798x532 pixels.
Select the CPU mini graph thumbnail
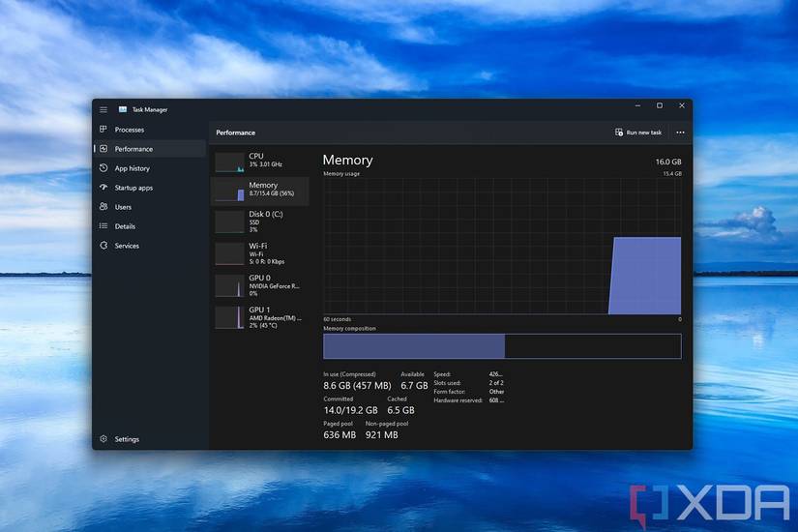(x=229, y=163)
